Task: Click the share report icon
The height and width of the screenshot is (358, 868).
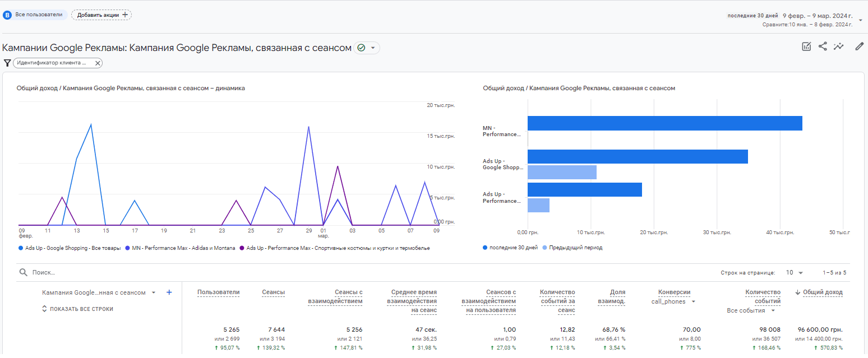Action: [823, 47]
